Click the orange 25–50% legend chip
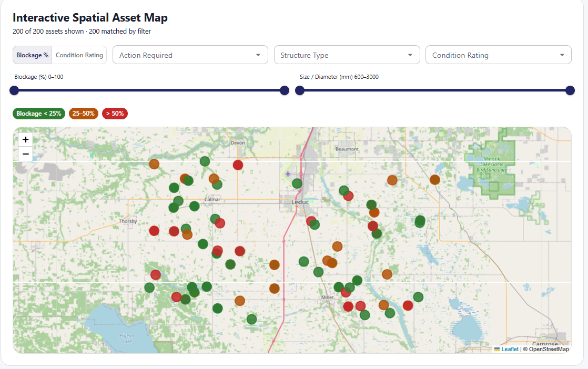This screenshot has width=588, height=369. click(x=83, y=114)
